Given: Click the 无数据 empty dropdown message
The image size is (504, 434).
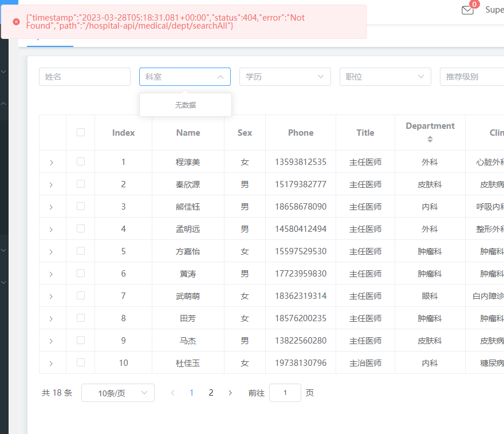Looking at the screenshot, I should pyautogui.click(x=186, y=105).
